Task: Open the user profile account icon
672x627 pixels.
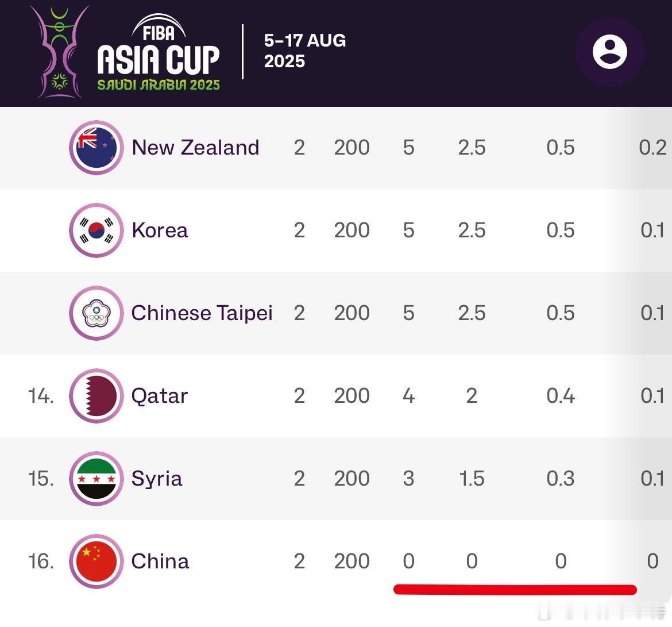Action: pos(609,52)
